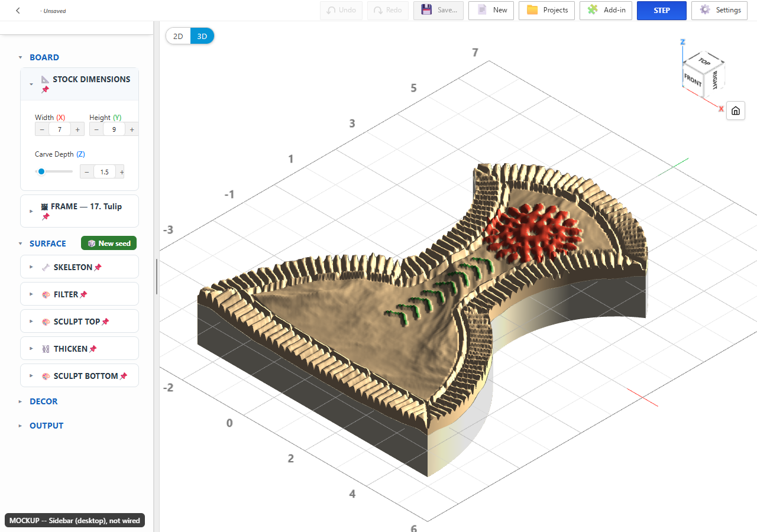The image size is (757, 532).
Task: Expand the OUTPUT section
Action: (x=20, y=426)
